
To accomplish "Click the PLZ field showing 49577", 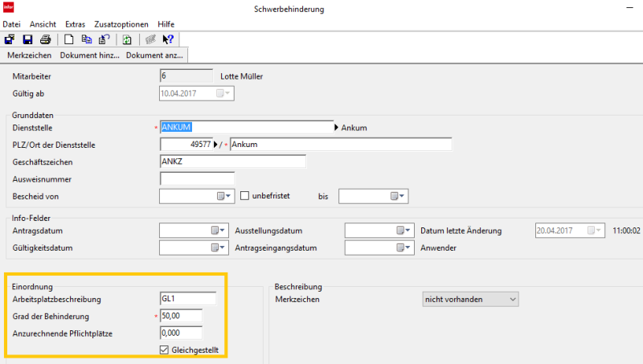I will point(186,145).
